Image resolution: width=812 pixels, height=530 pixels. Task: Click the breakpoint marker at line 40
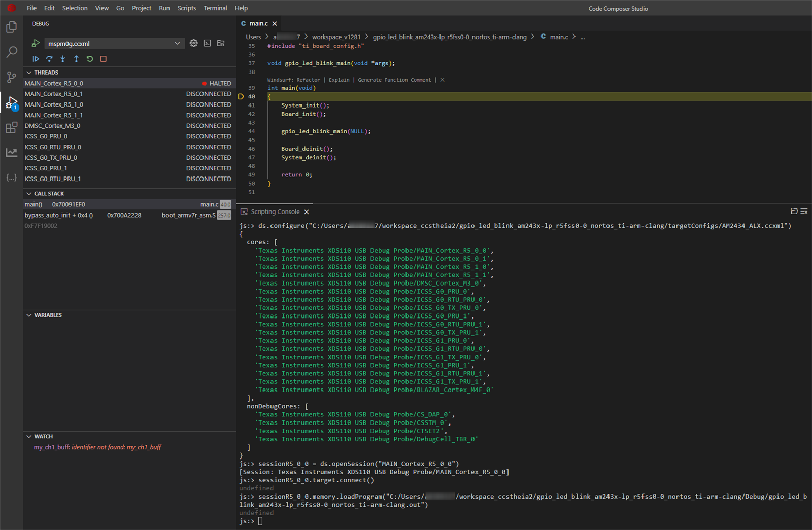point(241,96)
